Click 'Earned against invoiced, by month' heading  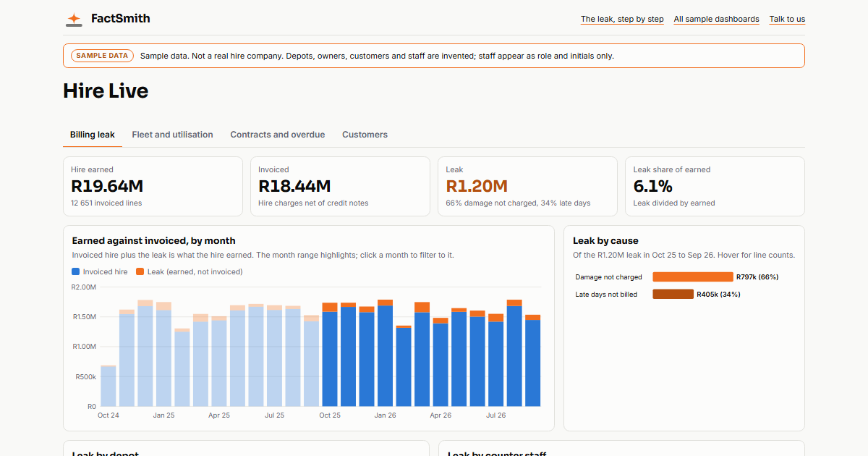[x=154, y=241]
